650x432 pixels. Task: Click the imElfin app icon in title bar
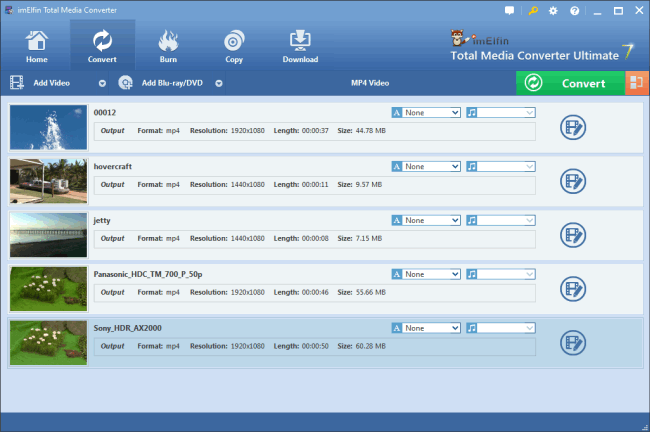[9, 10]
